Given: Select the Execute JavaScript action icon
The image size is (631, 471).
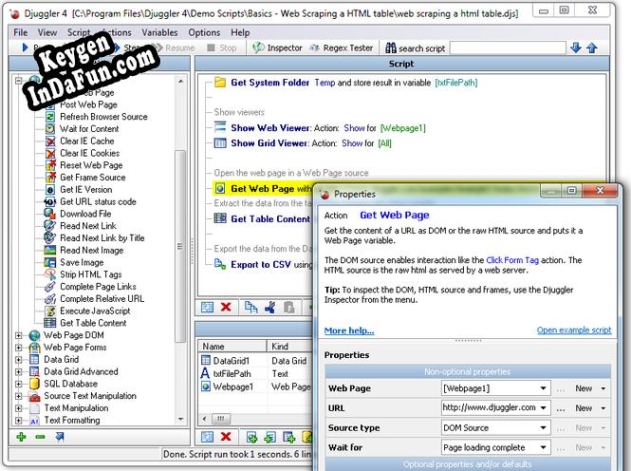Looking at the screenshot, I should coord(50,311).
